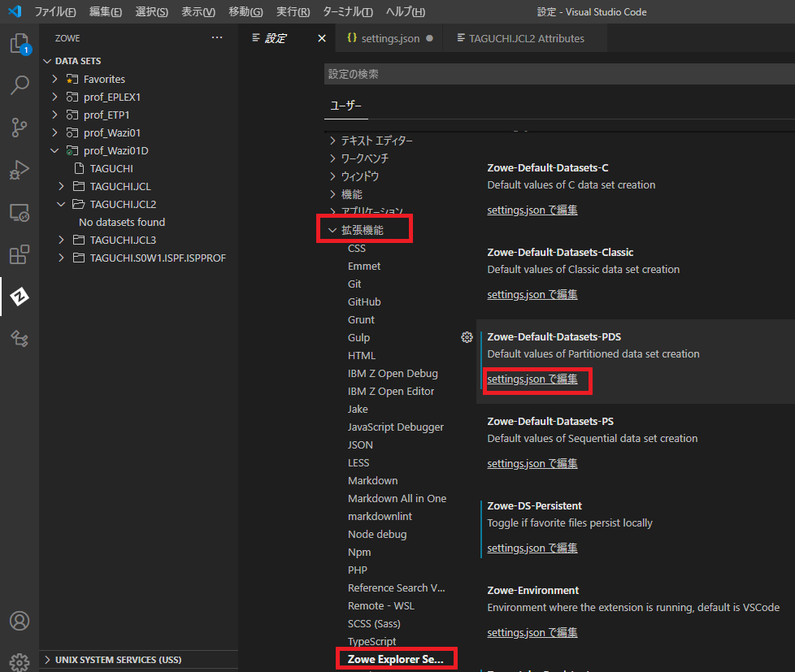Collapse the prof_Wazi01D profile
This screenshot has height=672, width=795.
[54, 150]
